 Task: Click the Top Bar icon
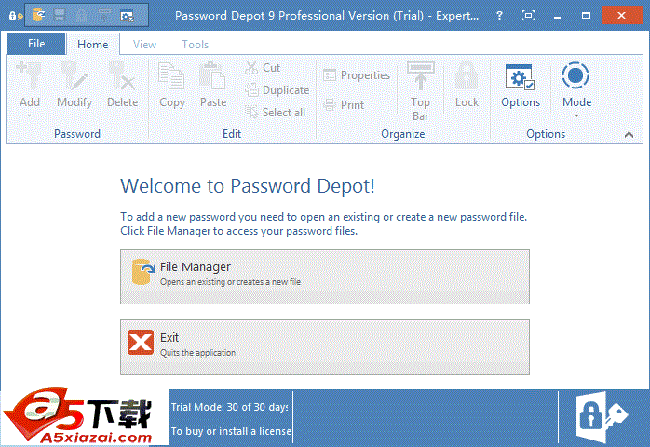point(420,75)
